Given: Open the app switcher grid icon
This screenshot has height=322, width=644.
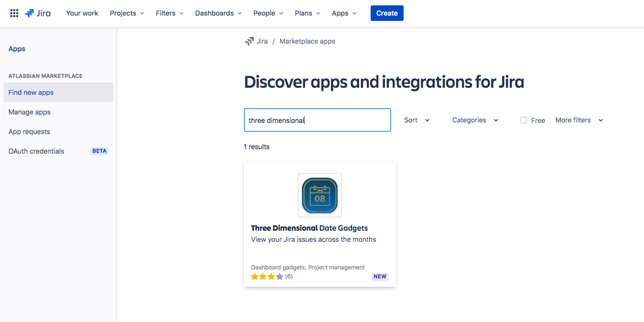Looking at the screenshot, I should pyautogui.click(x=14, y=13).
